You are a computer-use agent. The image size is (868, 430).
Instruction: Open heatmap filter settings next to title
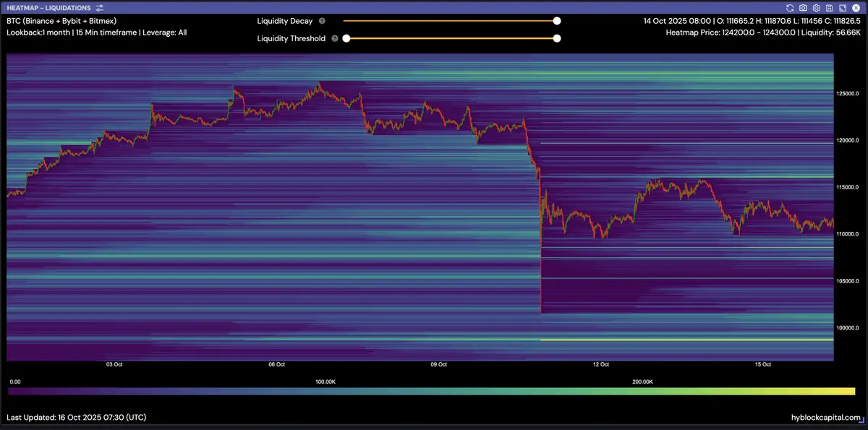tap(99, 8)
